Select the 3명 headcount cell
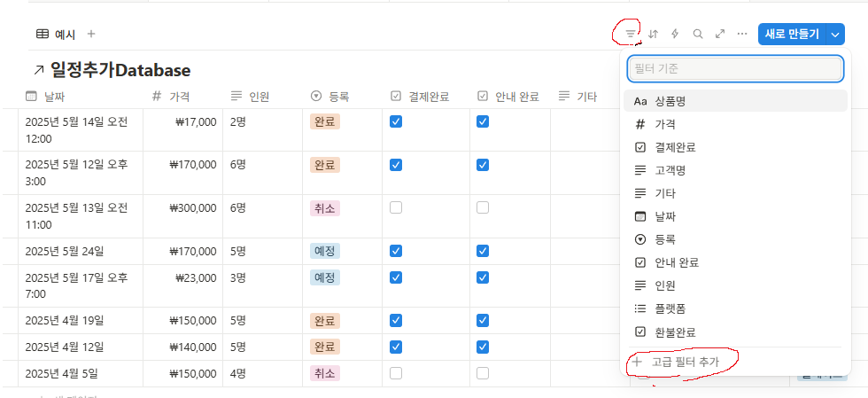Screen dimensions: 868x398 [263, 286]
